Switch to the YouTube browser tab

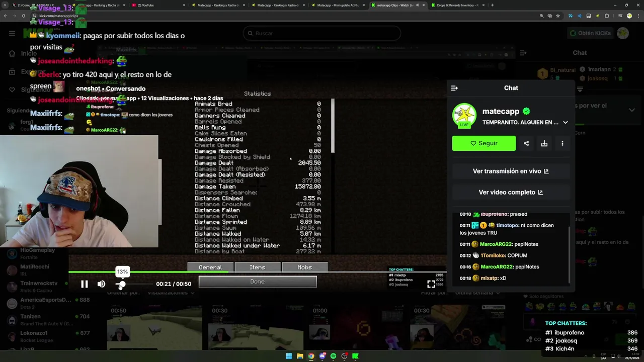(x=157, y=5)
